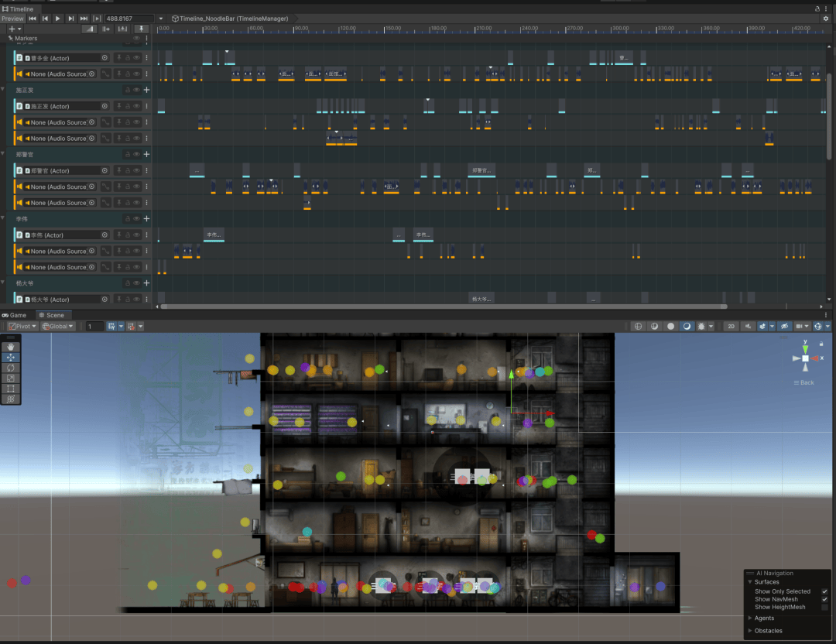Step back one frame in Timeline
This screenshot has height=644, width=836.
pos(46,19)
